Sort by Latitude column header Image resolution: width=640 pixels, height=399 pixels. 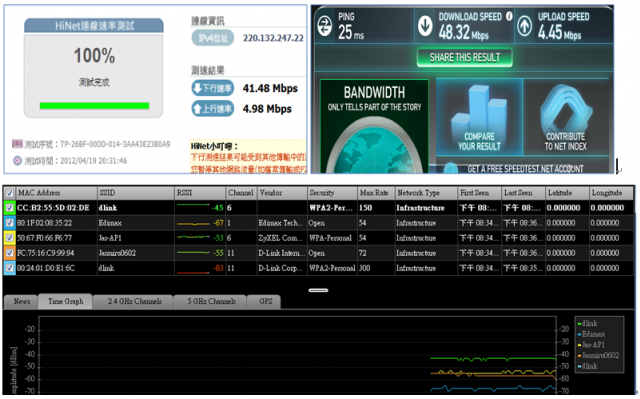point(568,193)
